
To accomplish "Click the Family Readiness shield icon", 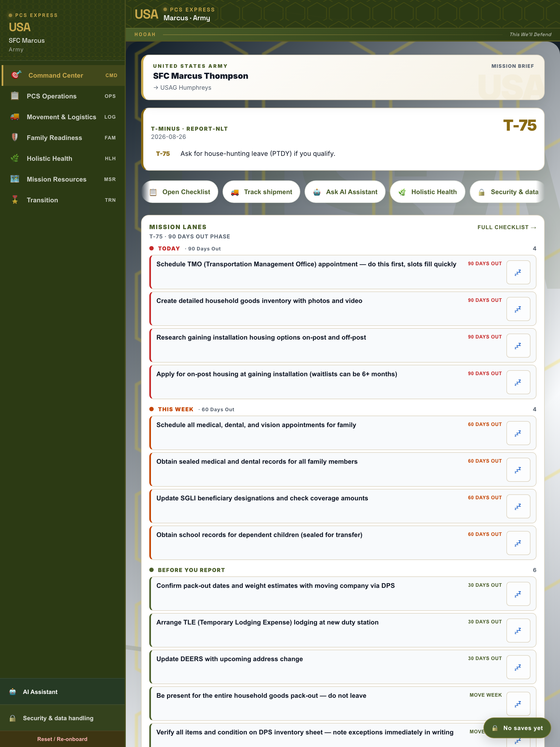I will [15, 138].
